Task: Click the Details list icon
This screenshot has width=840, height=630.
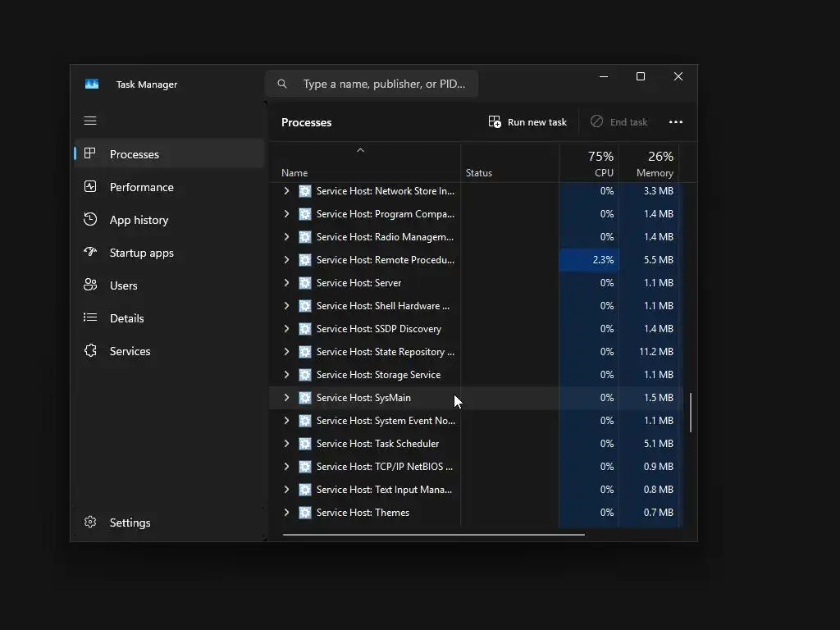Action: [90, 317]
